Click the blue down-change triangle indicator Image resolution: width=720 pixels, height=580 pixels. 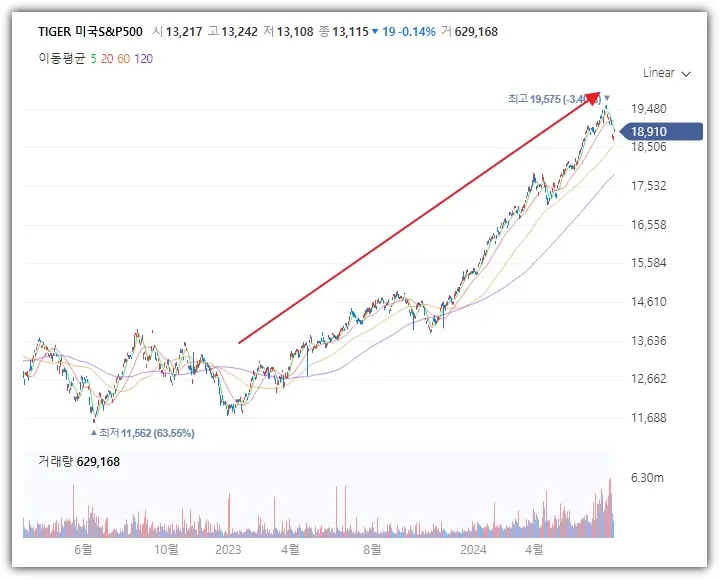pos(374,32)
